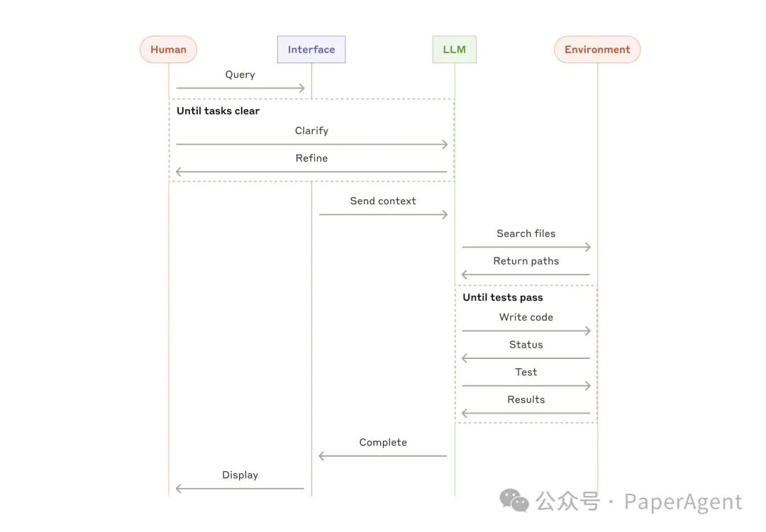Click the Complete message label
This screenshot has height=532, width=766.
(x=383, y=443)
